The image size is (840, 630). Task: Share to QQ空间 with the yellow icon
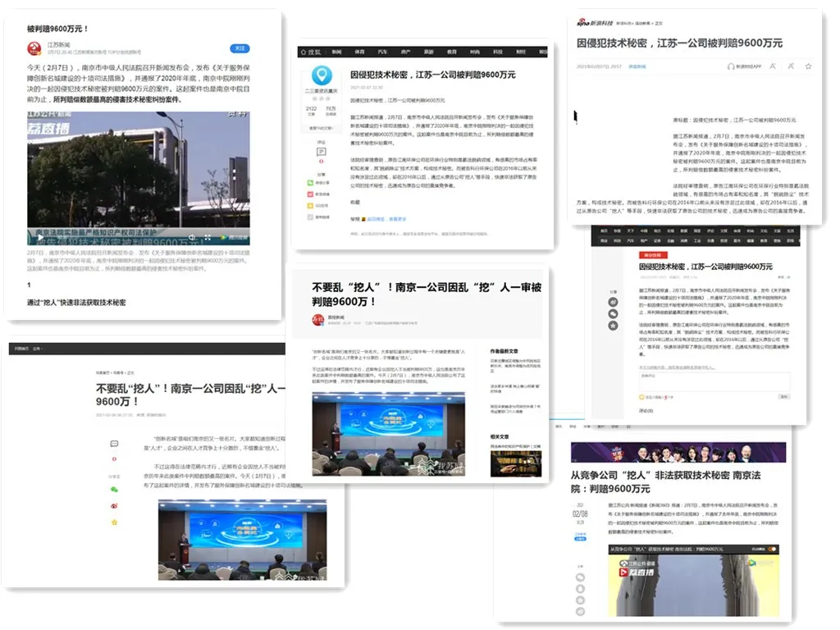tap(309, 205)
